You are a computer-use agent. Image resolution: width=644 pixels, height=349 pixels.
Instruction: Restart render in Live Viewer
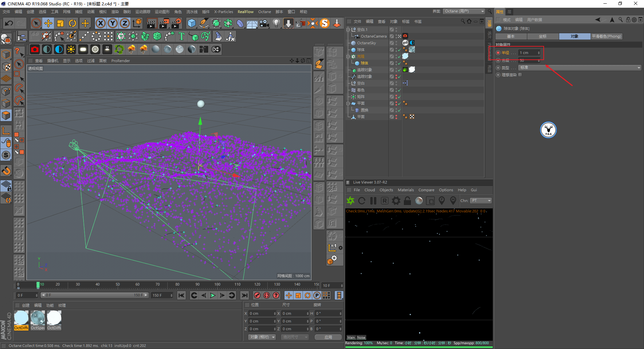pos(362,201)
